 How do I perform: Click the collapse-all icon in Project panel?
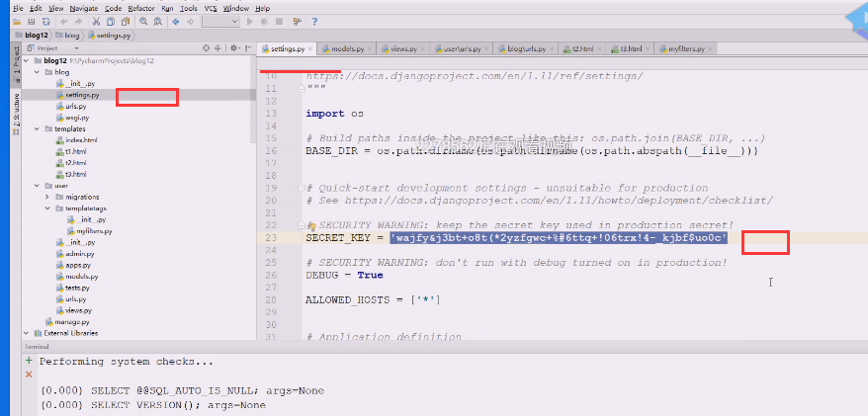tap(217, 48)
